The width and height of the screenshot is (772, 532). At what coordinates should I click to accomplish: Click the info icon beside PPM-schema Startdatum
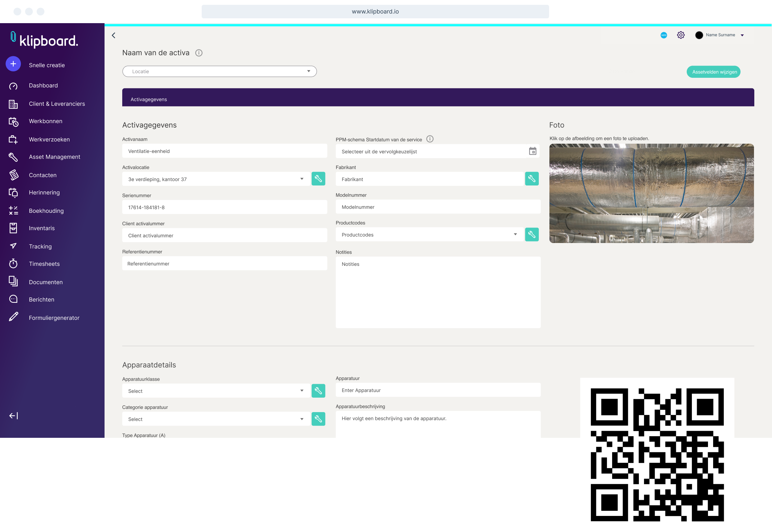click(x=430, y=139)
